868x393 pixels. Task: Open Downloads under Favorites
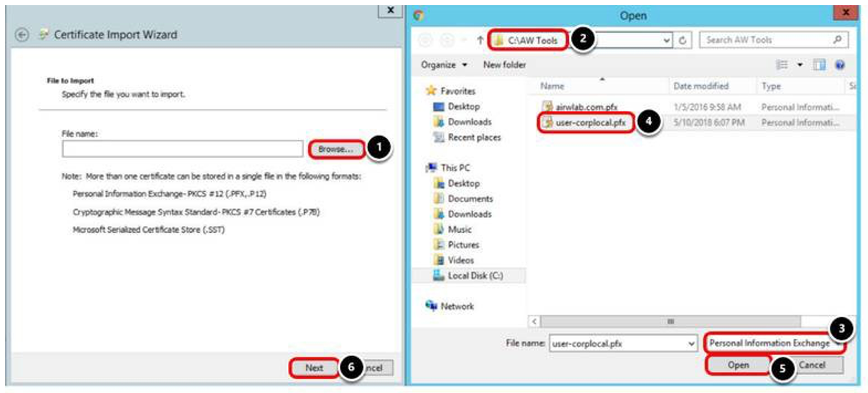pos(470,122)
